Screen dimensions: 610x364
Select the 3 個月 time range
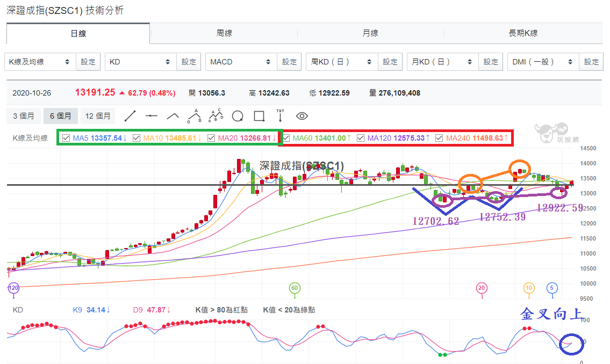[23, 116]
